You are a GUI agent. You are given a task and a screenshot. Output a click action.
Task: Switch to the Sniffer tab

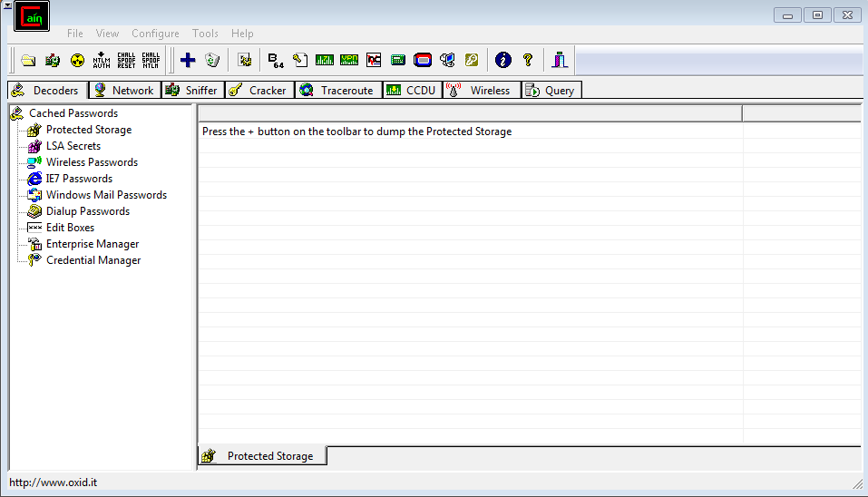click(x=193, y=90)
